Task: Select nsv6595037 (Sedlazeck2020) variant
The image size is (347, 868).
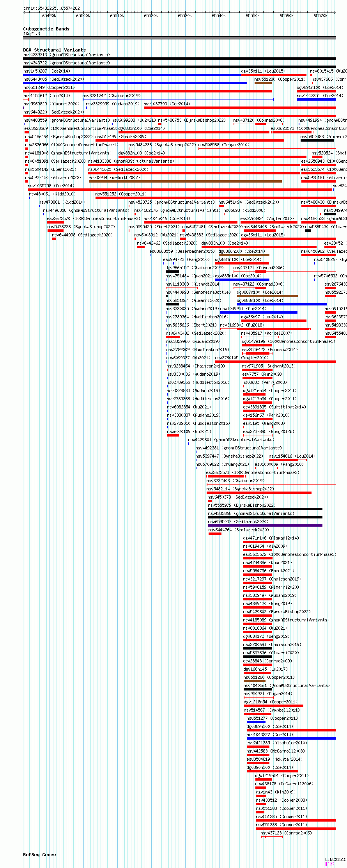Action: coord(238,522)
